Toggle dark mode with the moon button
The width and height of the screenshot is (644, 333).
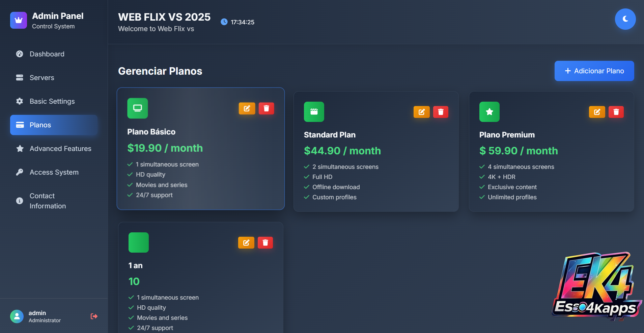click(625, 19)
